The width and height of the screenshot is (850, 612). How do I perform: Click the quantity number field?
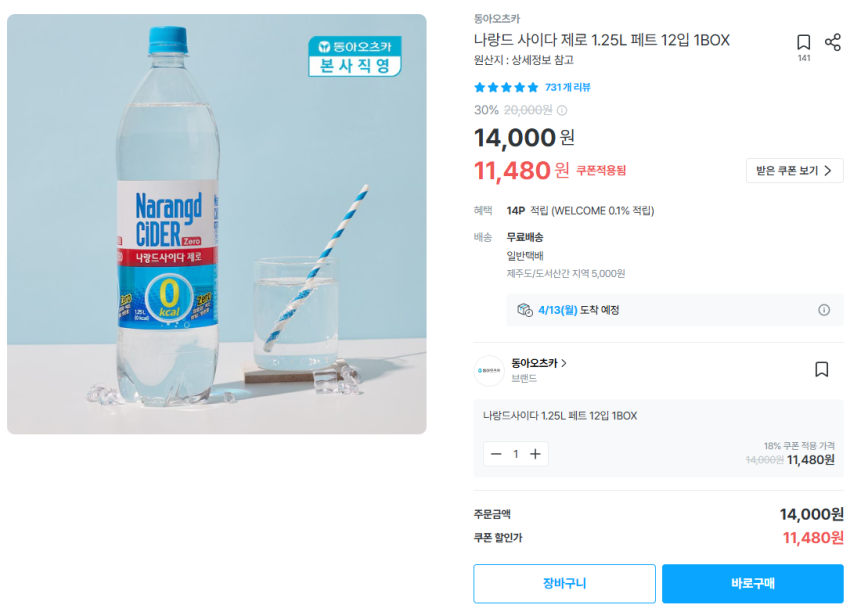(516, 454)
